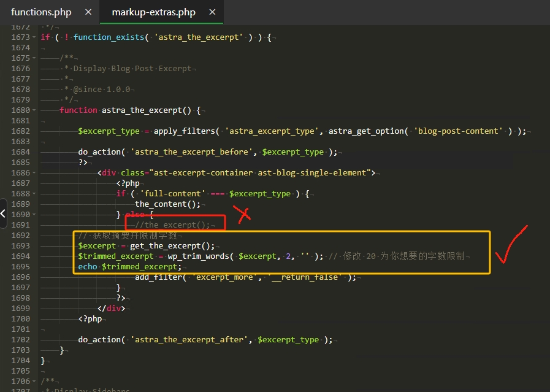Click the astra_get_option call

point(366,131)
